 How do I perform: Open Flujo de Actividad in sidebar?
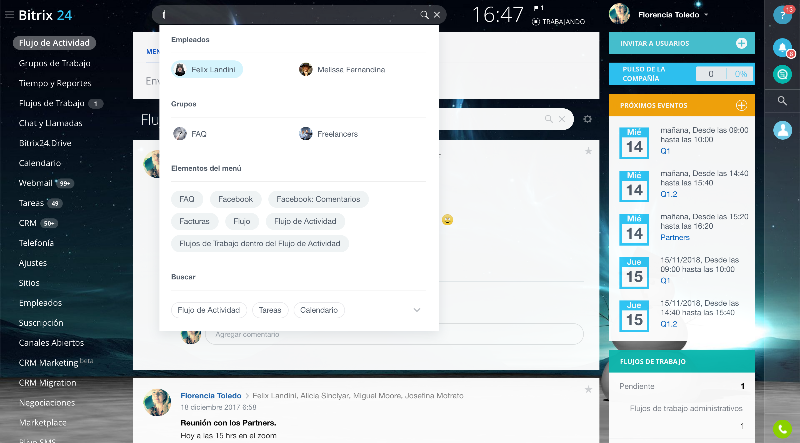(54, 43)
